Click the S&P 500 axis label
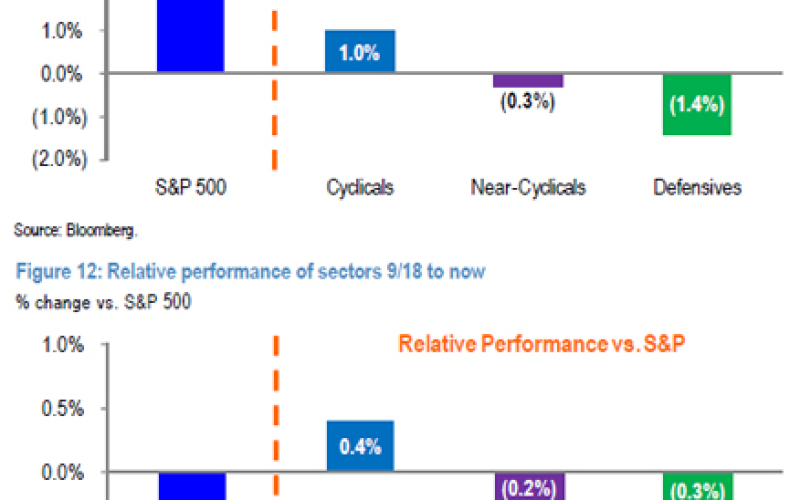Screen dimensions: 800x500 click(x=191, y=187)
